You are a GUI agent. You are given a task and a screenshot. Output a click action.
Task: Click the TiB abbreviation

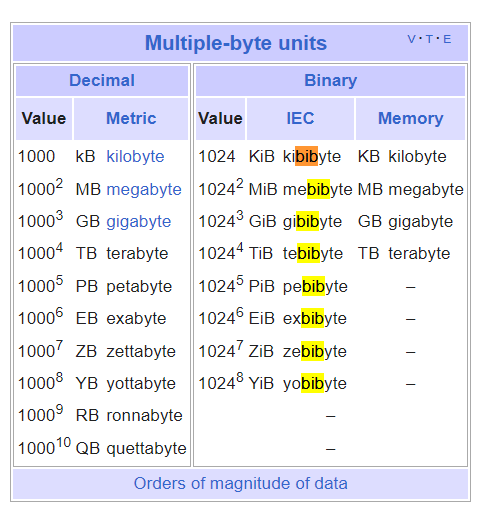click(x=261, y=254)
